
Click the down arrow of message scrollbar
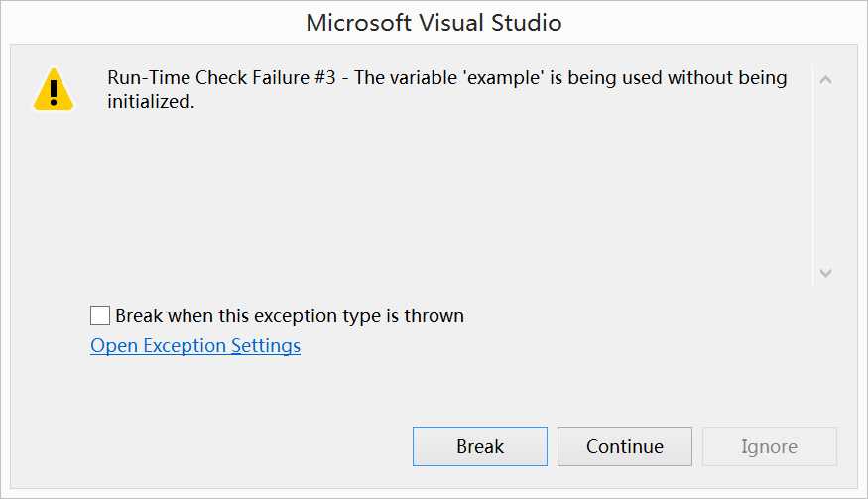[x=826, y=273]
